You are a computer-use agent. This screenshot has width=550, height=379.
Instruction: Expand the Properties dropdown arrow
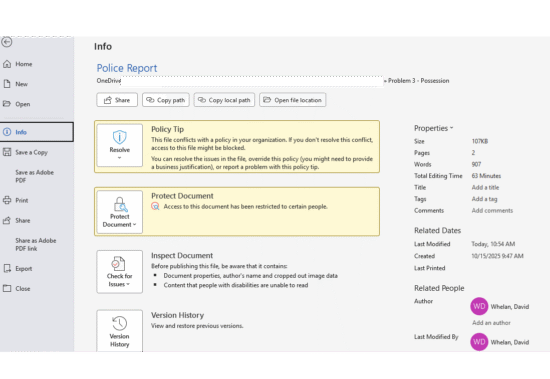tap(451, 128)
